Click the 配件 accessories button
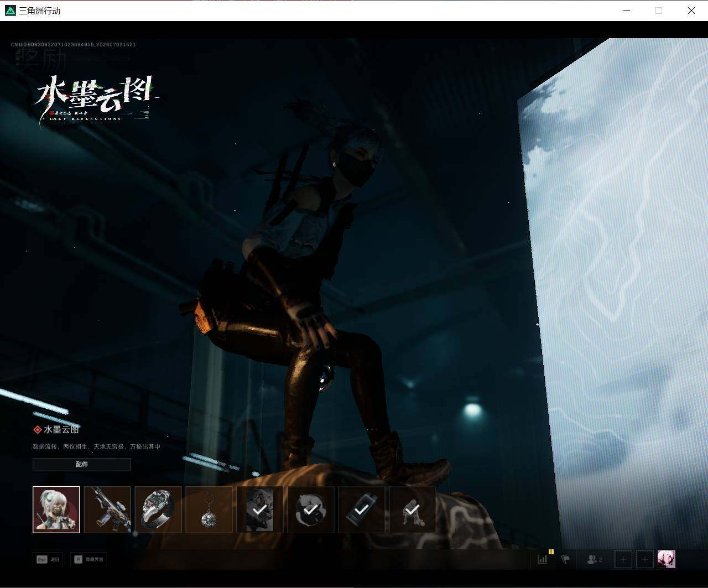Screen dimensions: 708x588 click(x=82, y=465)
